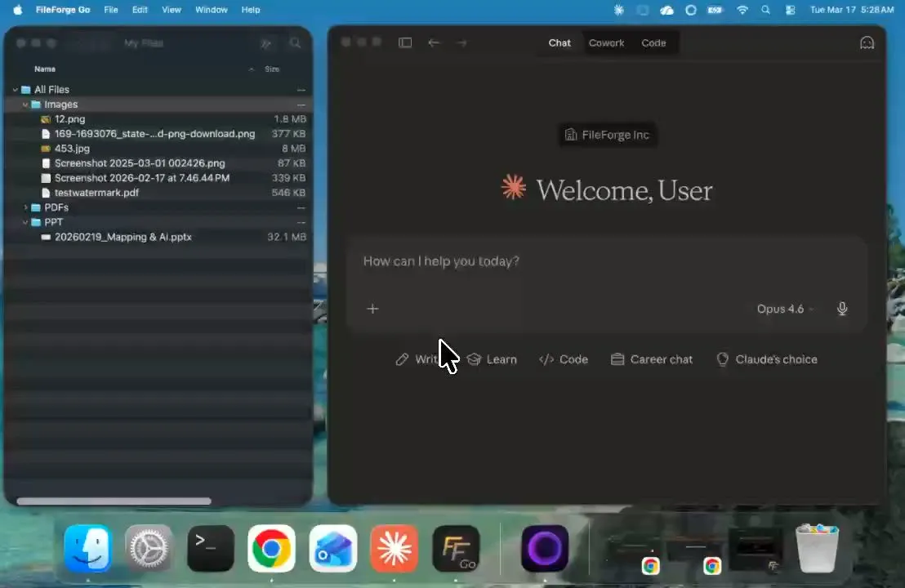Click the Career chat suggestion button
Viewport: 905px width, 588px height.
[x=652, y=359]
